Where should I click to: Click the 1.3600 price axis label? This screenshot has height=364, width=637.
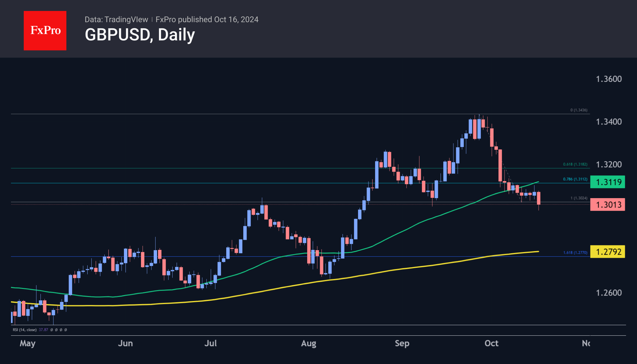click(x=608, y=79)
